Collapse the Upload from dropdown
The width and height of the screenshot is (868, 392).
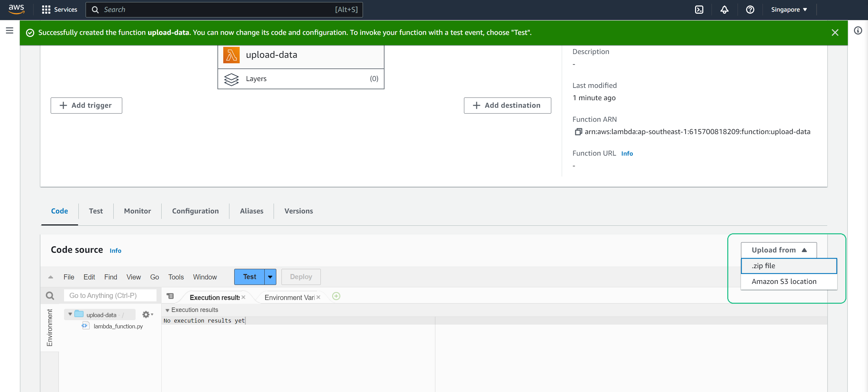pyautogui.click(x=779, y=250)
